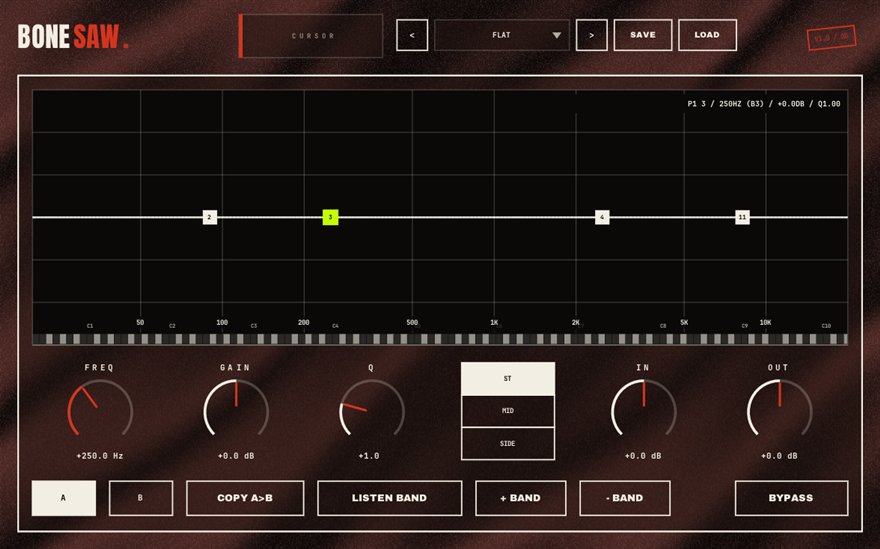Select ST stereo channel mode

point(508,379)
